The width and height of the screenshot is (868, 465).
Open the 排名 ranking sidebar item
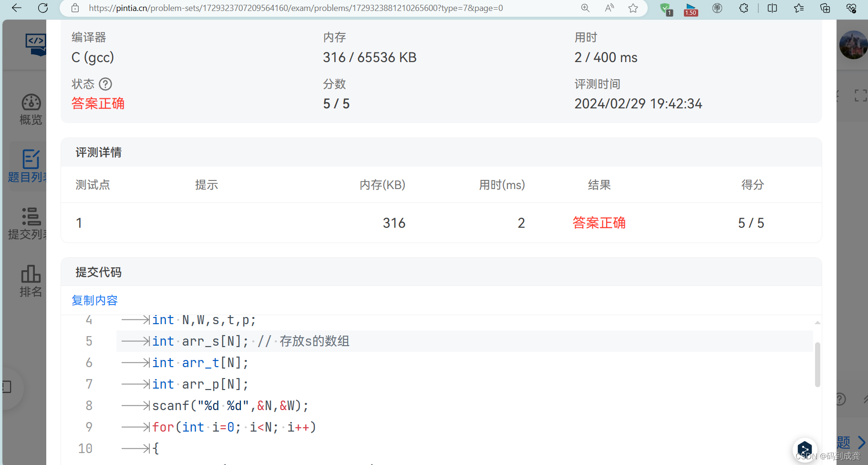click(x=31, y=281)
